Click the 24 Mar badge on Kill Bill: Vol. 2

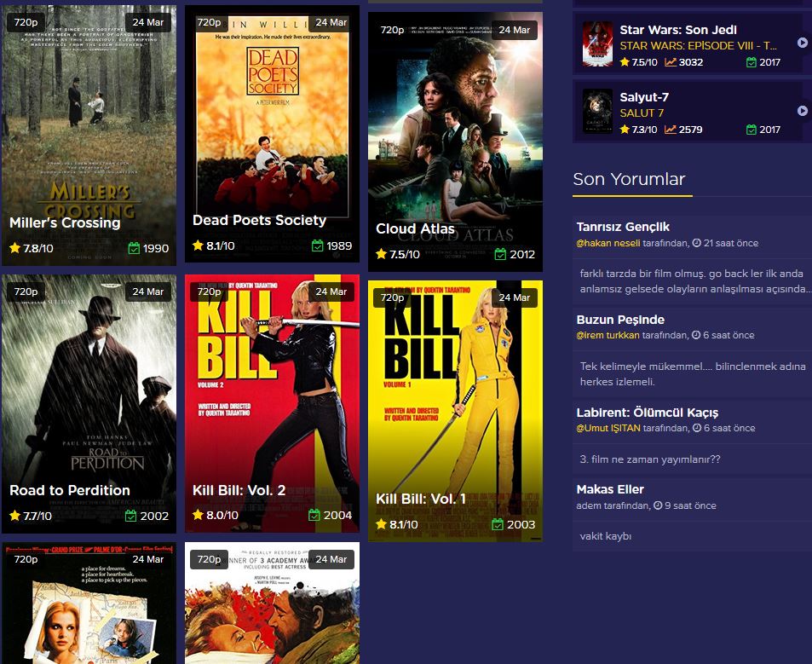[x=331, y=292]
